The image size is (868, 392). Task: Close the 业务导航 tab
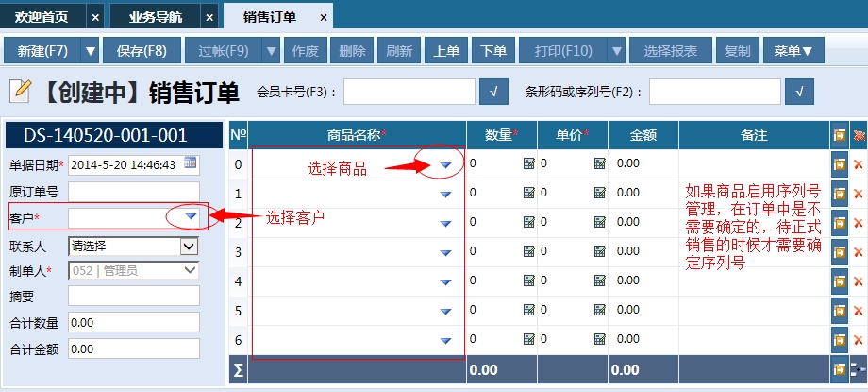click(x=209, y=18)
